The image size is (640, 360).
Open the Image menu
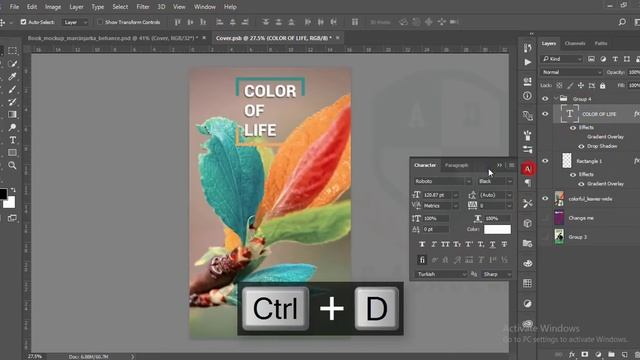coord(53,7)
